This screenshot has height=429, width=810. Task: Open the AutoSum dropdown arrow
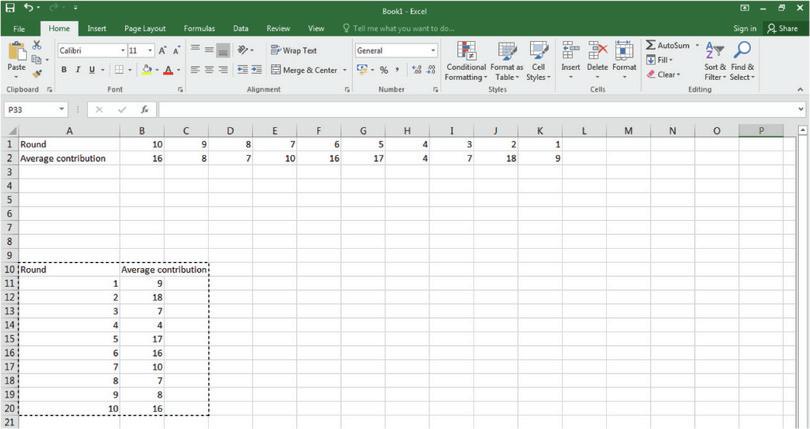pos(697,45)
